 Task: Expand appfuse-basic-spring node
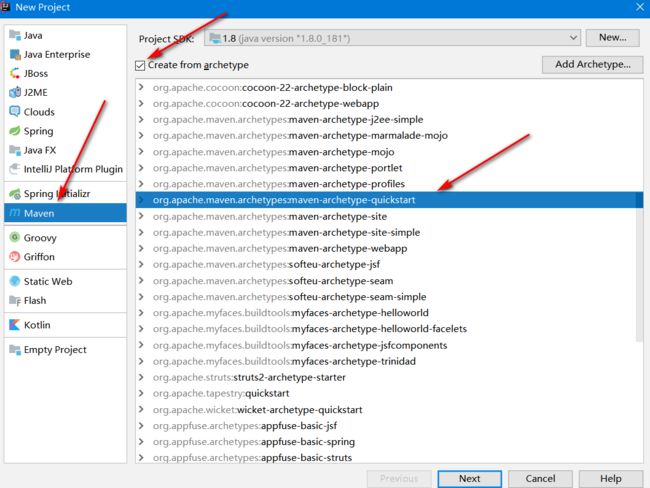(141, 442)
